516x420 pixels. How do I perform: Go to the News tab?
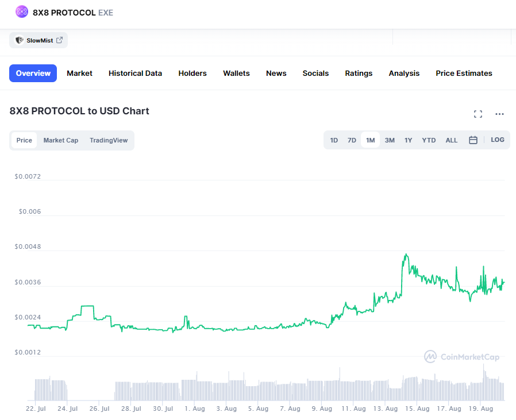click(276, 73)
